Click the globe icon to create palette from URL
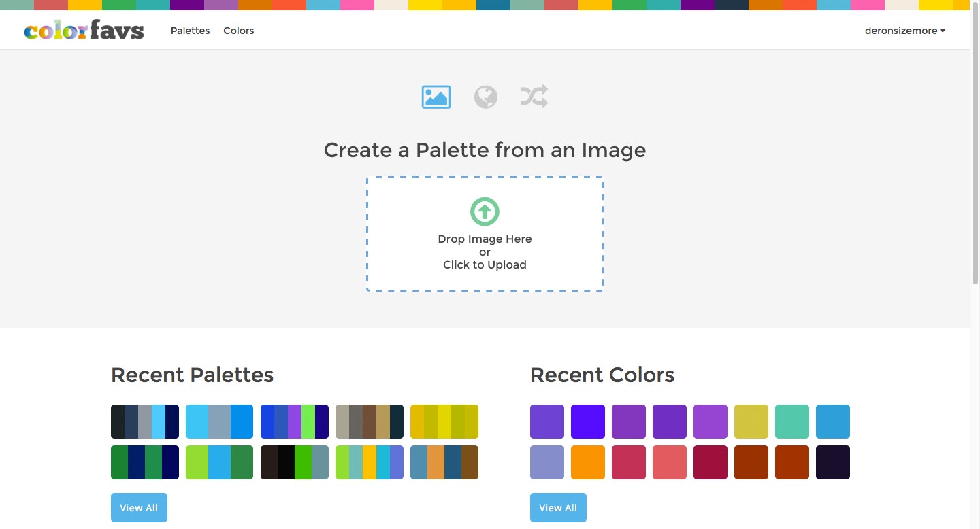This screenshot has width=980, height=529. [485, 97]
